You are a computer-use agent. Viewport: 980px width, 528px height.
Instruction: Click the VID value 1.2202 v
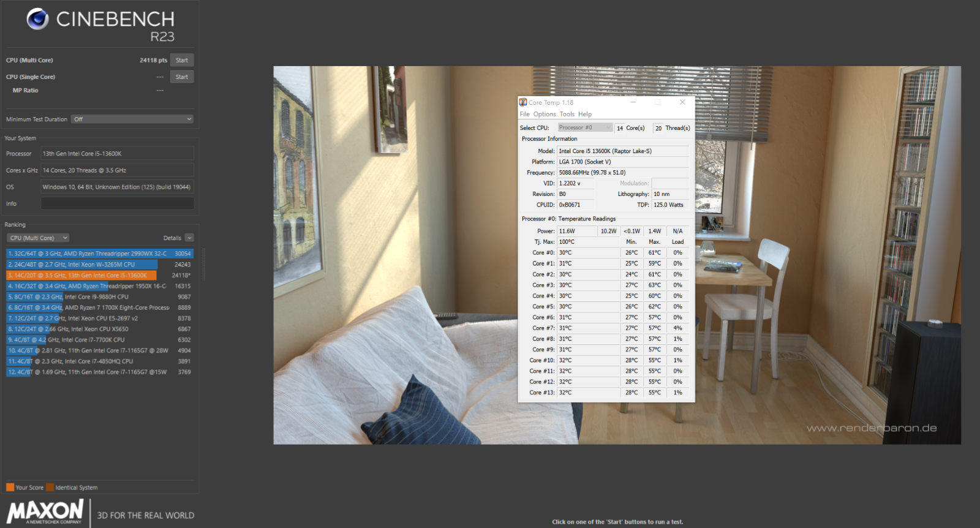575,183
